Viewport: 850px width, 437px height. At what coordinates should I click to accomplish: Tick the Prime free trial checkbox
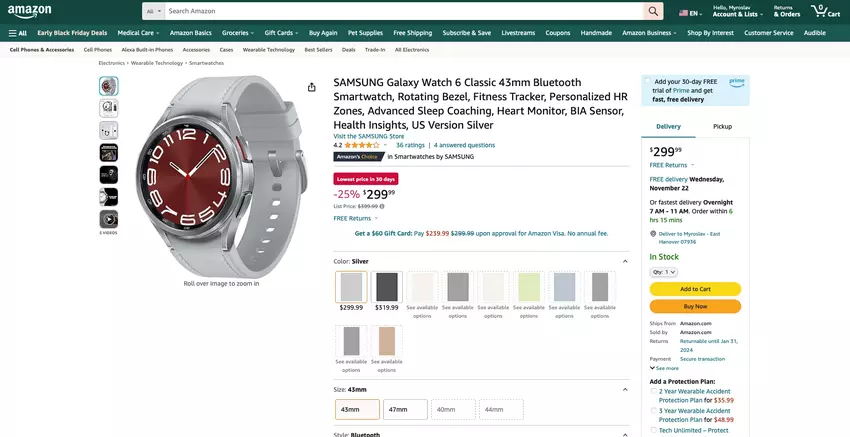pos(647,82)
